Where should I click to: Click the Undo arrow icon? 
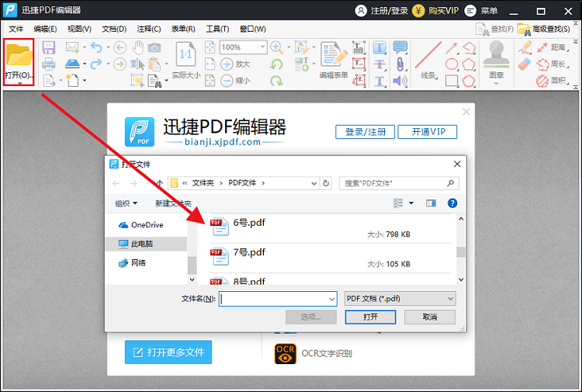(96, 47)
